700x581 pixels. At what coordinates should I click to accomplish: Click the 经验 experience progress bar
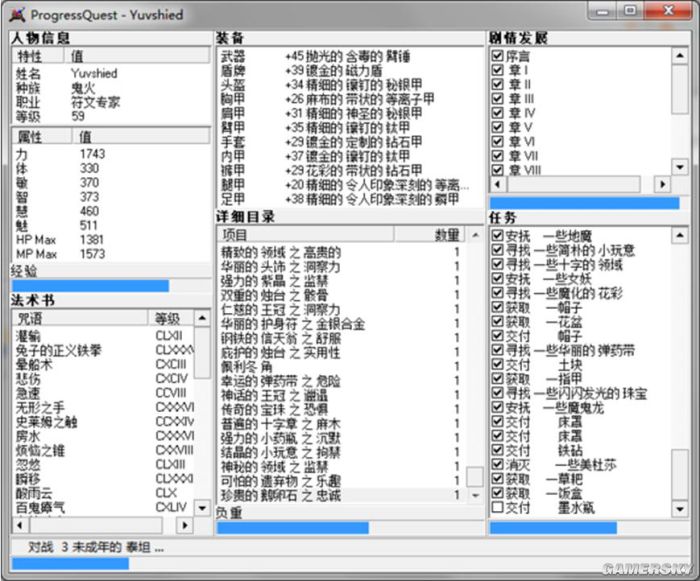[x=111, y=285]
